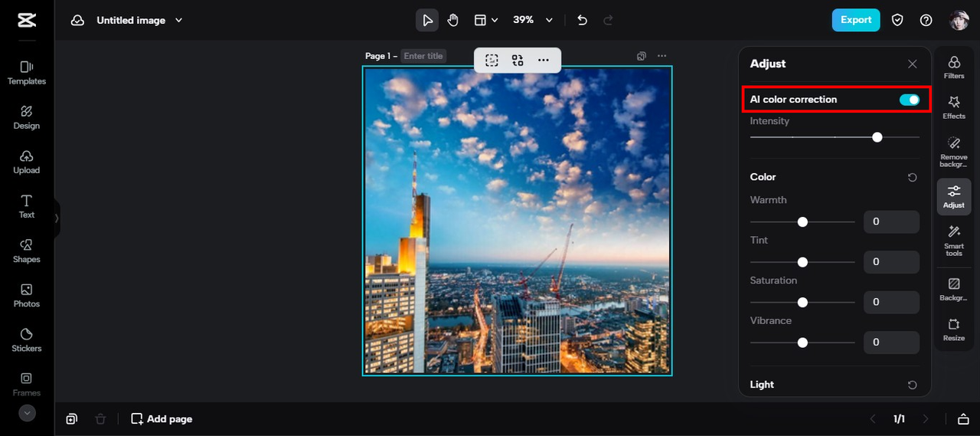
Task: Open more options in floating toolbar
Action: click(x=543, y=60)
